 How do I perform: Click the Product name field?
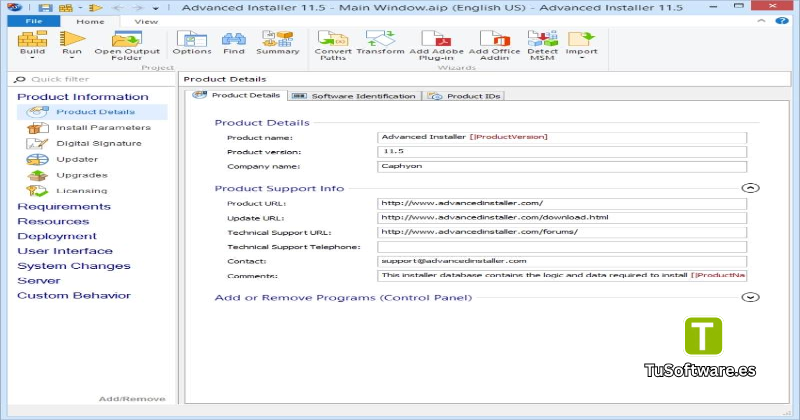[562, 137]
